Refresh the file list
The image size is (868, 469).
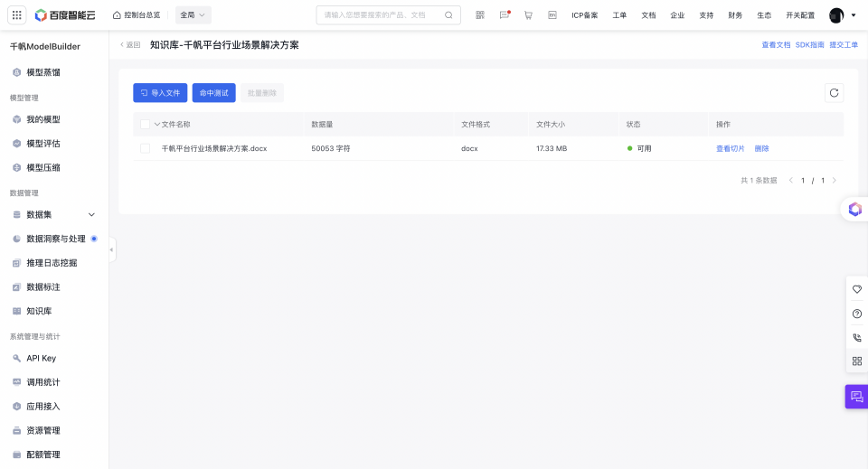pyautogui.click(x=834, y=92)
